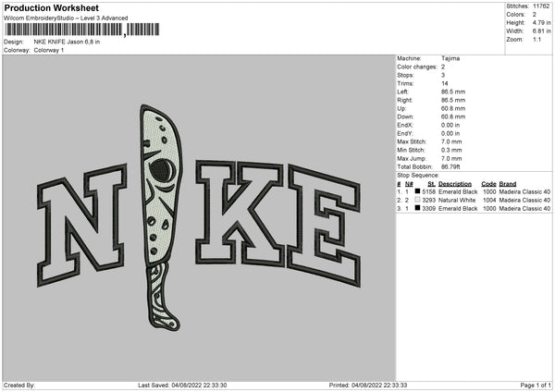The height and width of the screenshot is (392, 555).
Task: Click the Natural White swatch in row 2
Action: point(417,200)
